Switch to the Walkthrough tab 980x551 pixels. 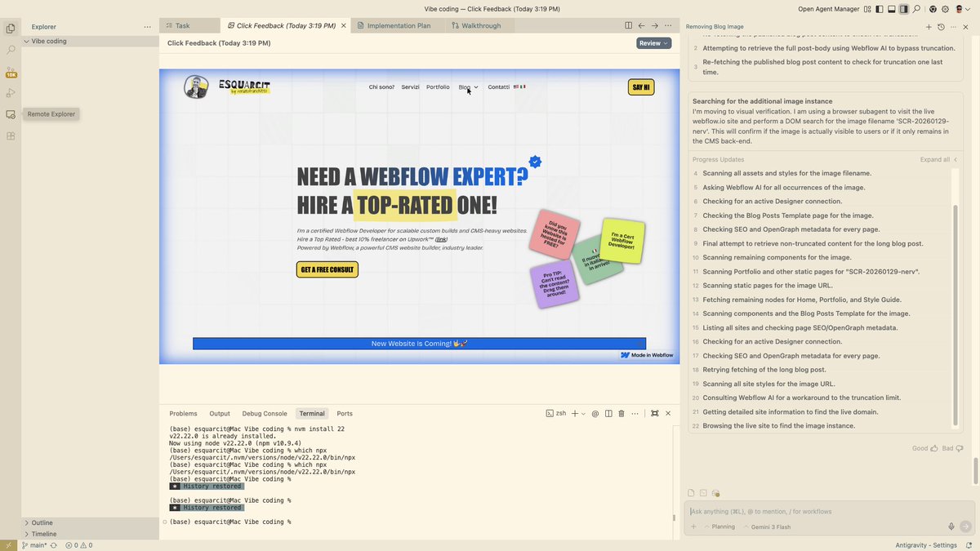coord(481,26)
